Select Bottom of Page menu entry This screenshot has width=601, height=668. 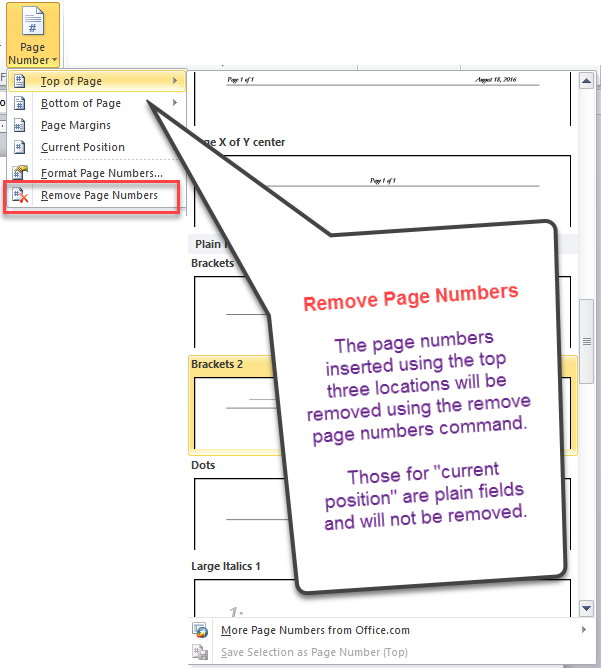[97, 103]
